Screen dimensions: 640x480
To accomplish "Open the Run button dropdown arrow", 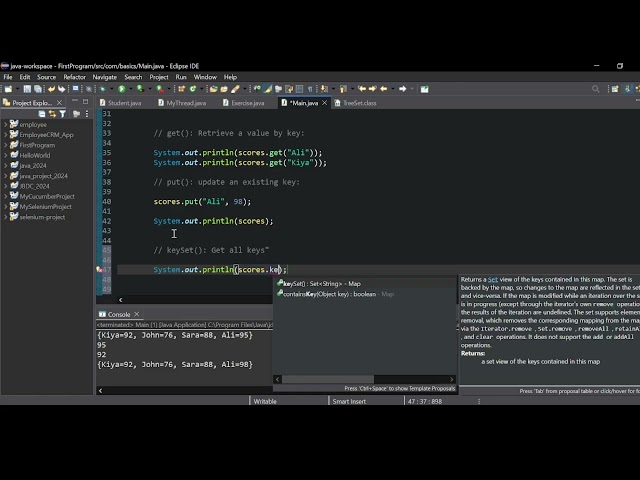I will [131, 89].
